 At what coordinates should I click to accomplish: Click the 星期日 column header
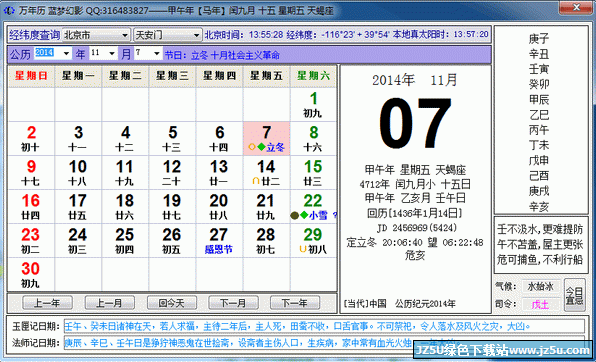tap(32, 76)
